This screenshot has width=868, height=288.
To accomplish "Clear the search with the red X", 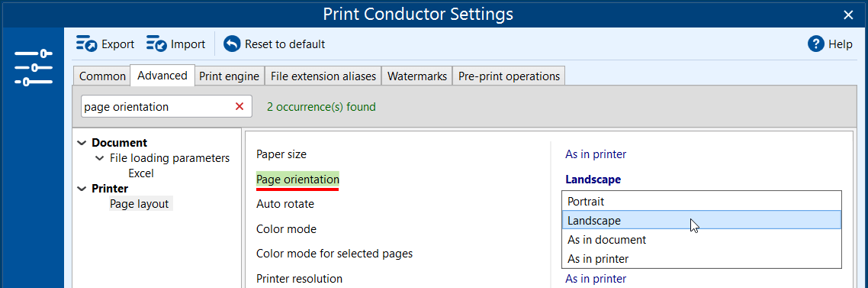I will click(240, 106).
